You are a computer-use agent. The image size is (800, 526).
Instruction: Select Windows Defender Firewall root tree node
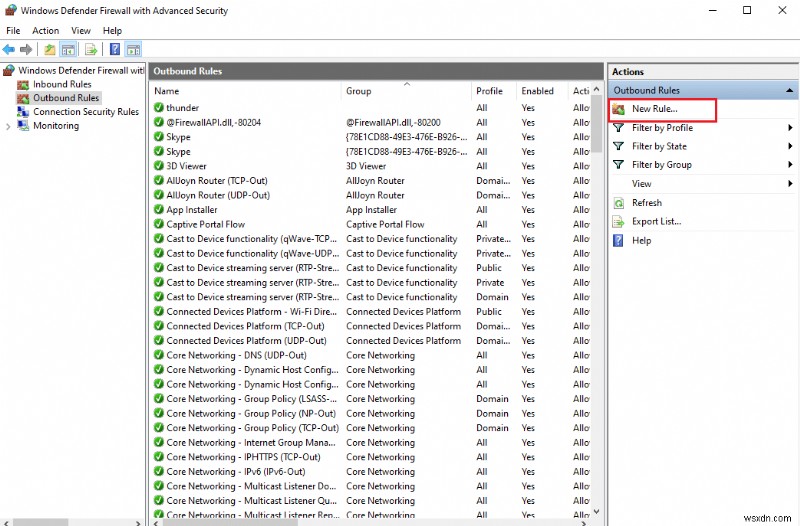coord(81,70)
